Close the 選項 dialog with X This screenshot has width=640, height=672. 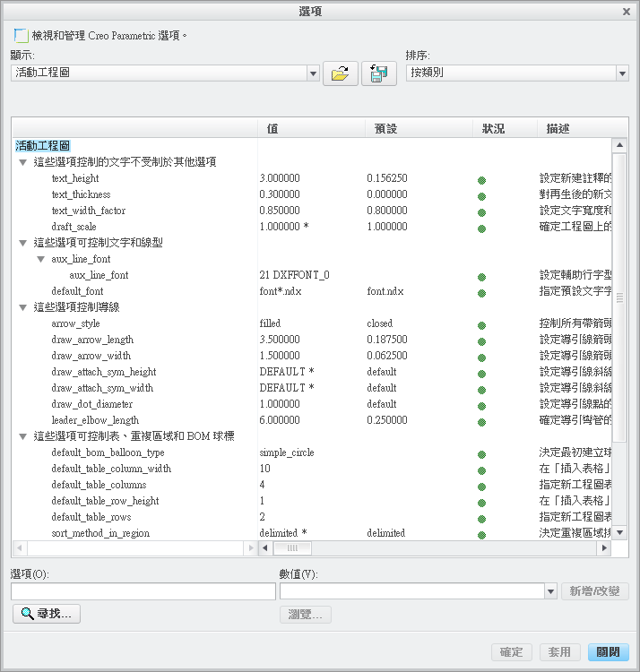(x=627, y=12)
